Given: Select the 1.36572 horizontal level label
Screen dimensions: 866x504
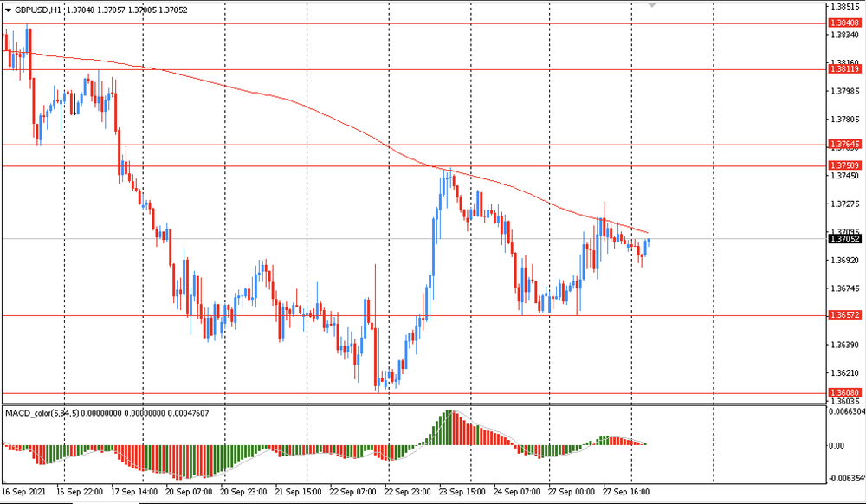Looking at the screenshot, I should pyautogui.click(x=845, y=315).
